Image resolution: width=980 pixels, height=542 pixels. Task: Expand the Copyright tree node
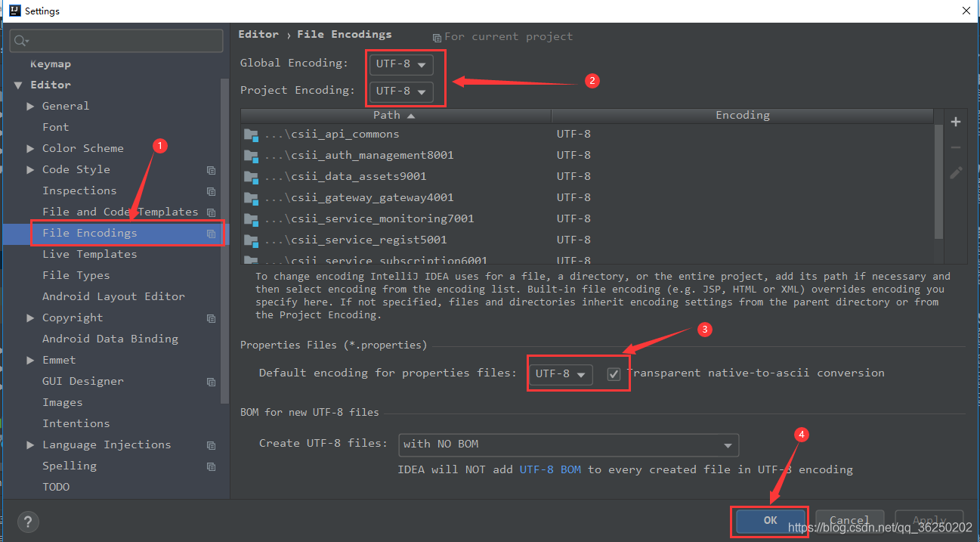tap(30, 318)
